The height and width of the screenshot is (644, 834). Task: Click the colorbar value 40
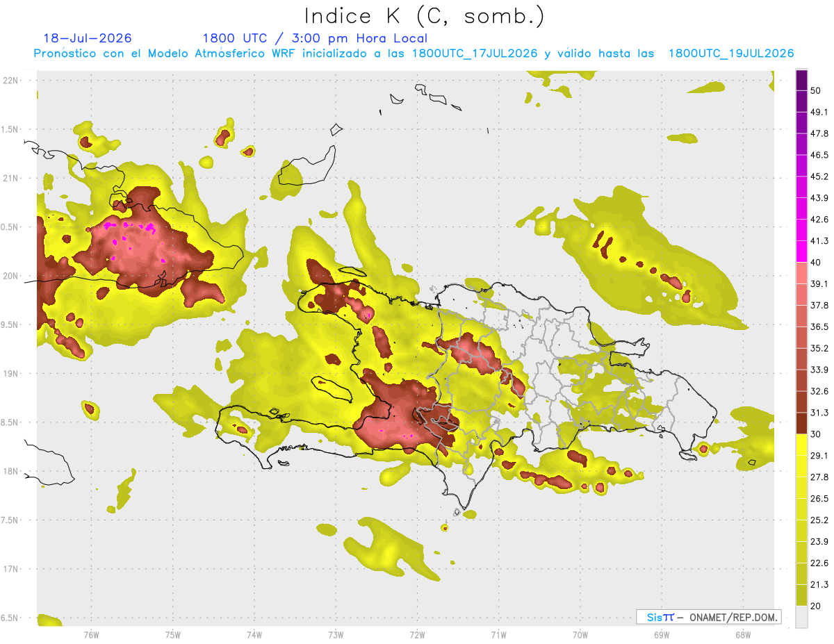tap(816, 263)
